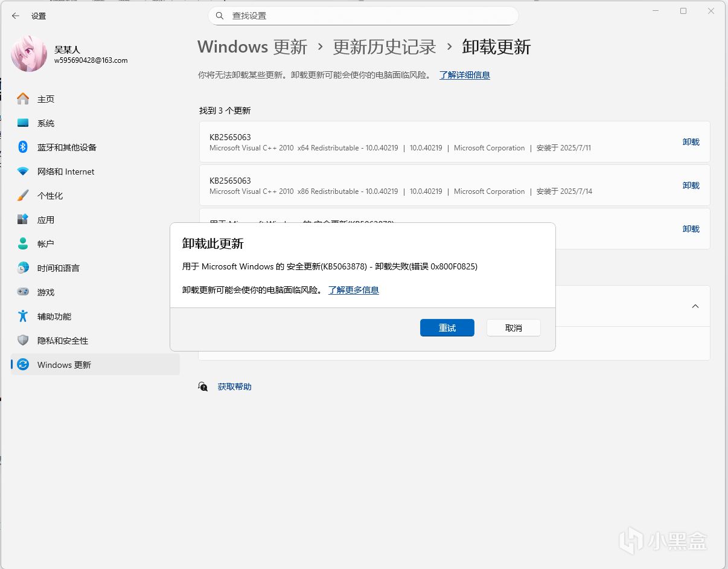The height and width of the screenshot is (569, 728).
Task: Click the search magnifier icon
Action: pyautogui.click(x=220, y=16)
